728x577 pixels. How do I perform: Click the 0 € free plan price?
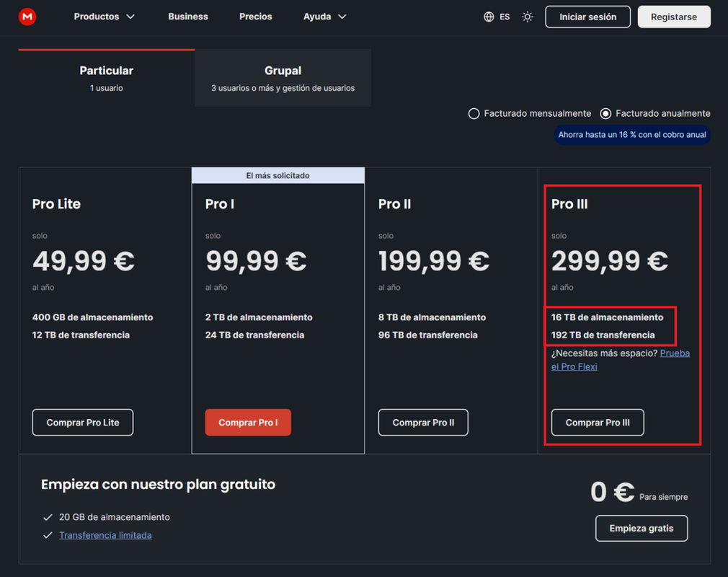click(x=613, y=492)
